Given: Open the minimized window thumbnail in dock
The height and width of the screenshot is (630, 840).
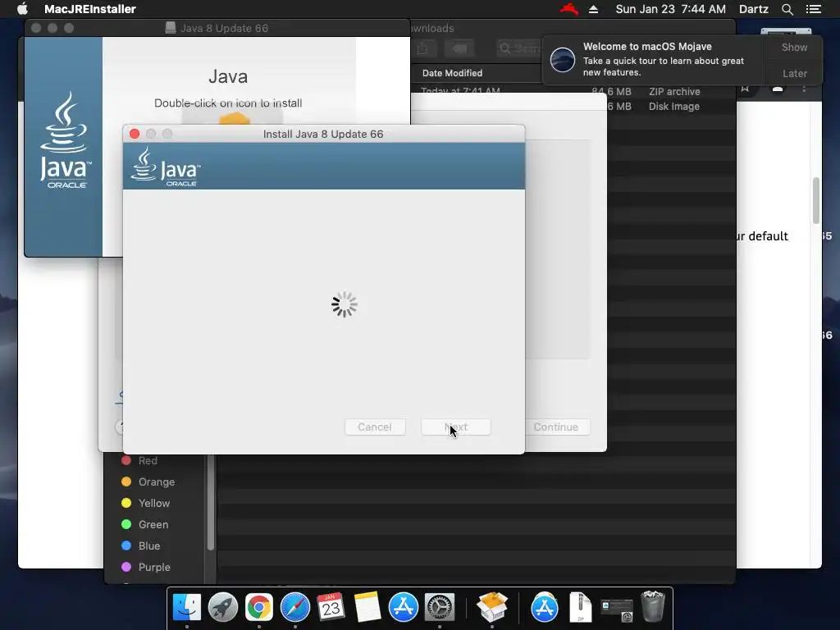Looking at the screenshot, I should click(x=617, y=609).
